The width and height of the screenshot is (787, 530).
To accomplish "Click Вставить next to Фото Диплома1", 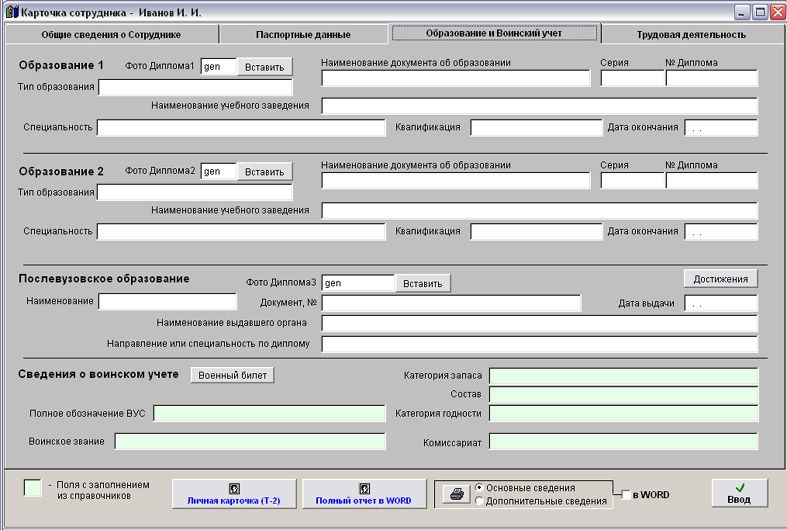I will (264, 67).
